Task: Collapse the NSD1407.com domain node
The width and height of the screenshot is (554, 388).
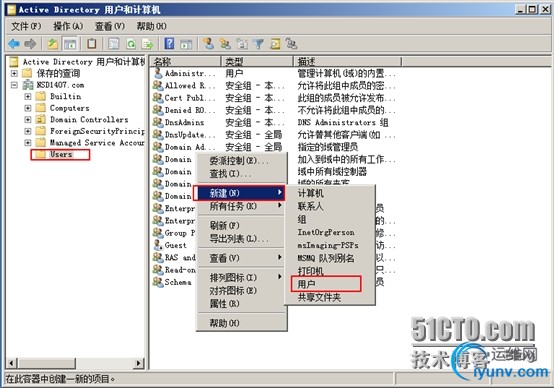Action: click(x=14, y=85)
